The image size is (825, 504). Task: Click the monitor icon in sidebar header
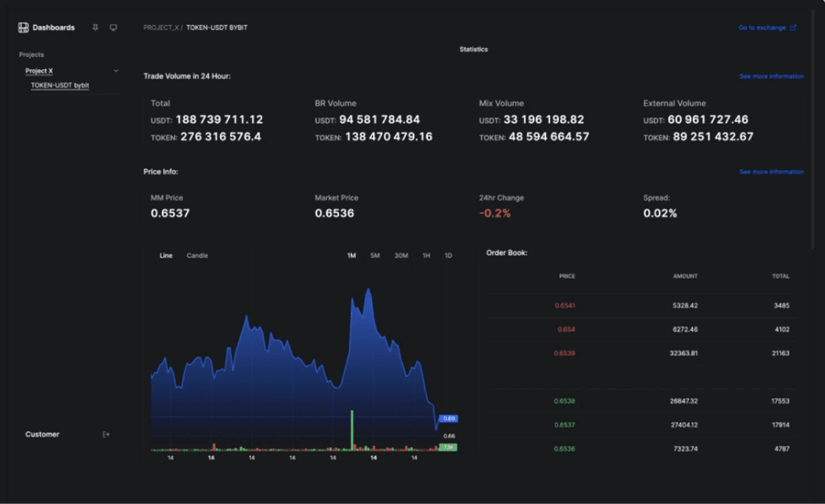pos(114,27)
